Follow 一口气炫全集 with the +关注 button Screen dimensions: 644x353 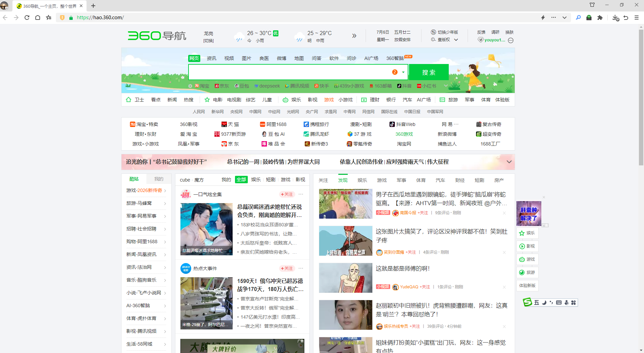coord(287,194)
